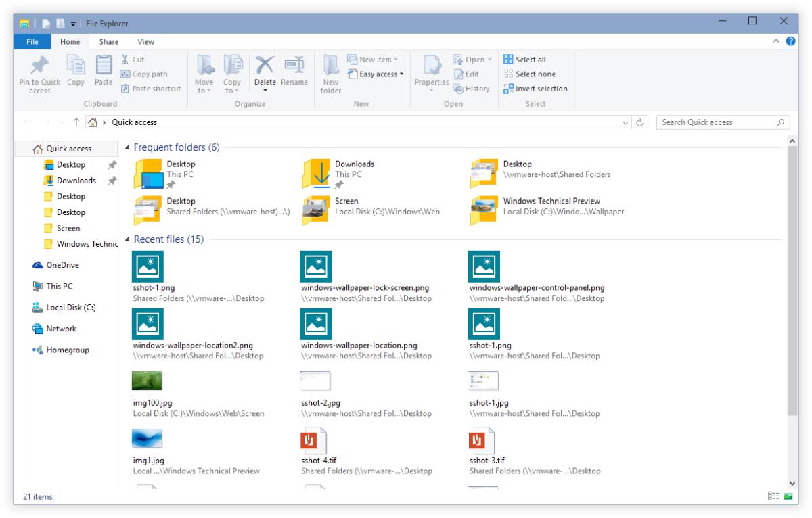The width and height of the screenshot is (812, 518).
Task: Create a New folder
Action: [331, 74]
